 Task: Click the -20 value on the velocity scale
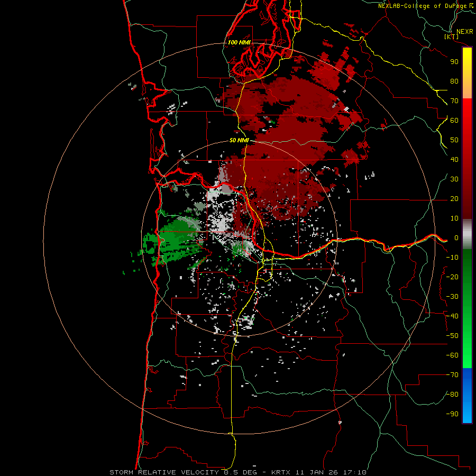coord(452,277)
